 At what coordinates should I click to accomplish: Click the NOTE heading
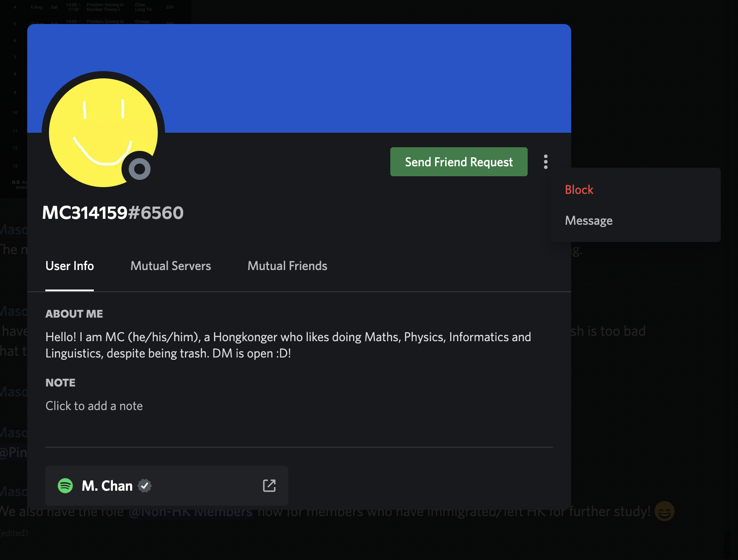coord(60,383)
